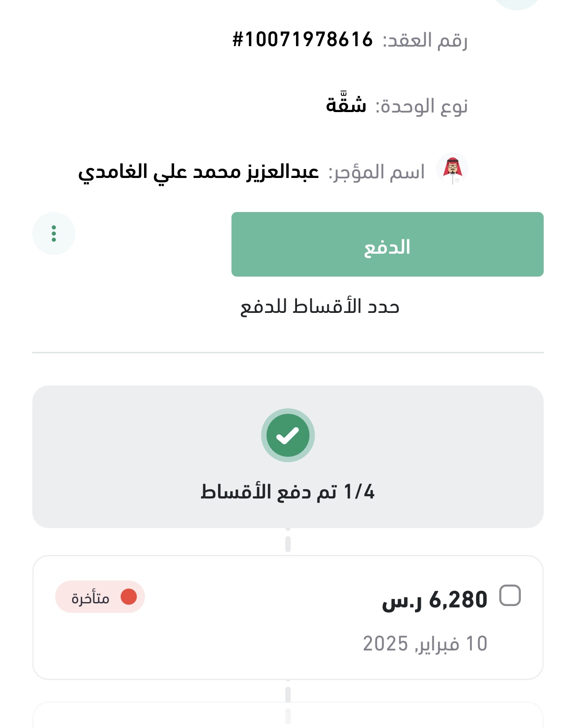The image size is (576, 728).
Task: Tap the installment date 10 فبراير 2025
Action: click(425, 644)
